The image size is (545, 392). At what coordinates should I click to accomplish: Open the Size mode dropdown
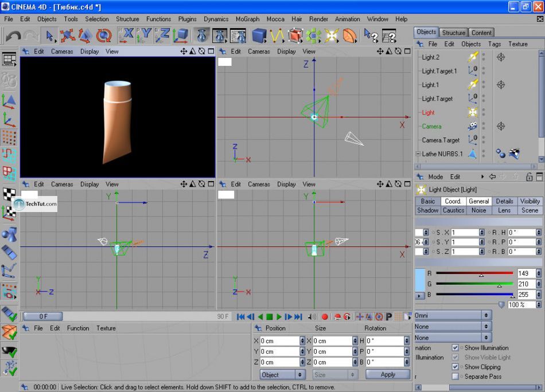[x=335, y=375]
